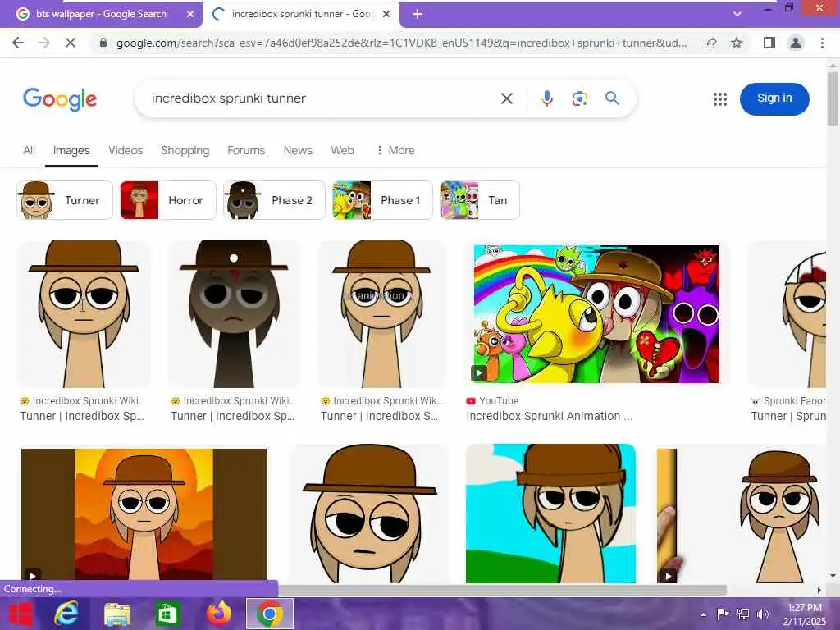Open the share page icon in address bar
The width and height of the screenshot is (840, 630).
click(710, 43)
